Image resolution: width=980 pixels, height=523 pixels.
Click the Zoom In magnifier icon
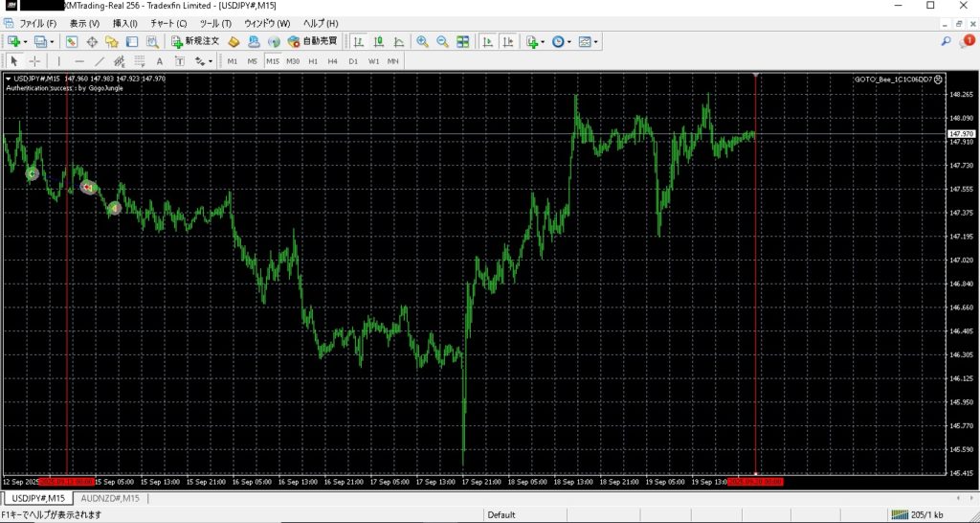[422, 42]
